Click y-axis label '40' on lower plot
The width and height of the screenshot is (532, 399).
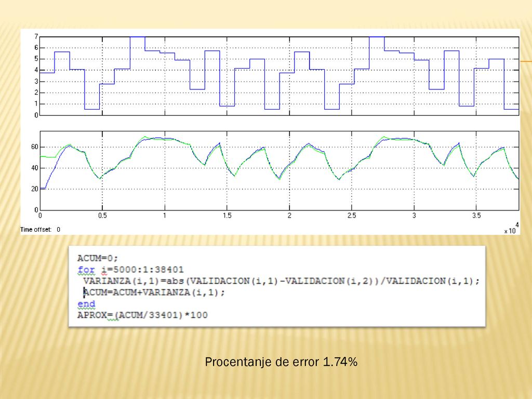35,168
